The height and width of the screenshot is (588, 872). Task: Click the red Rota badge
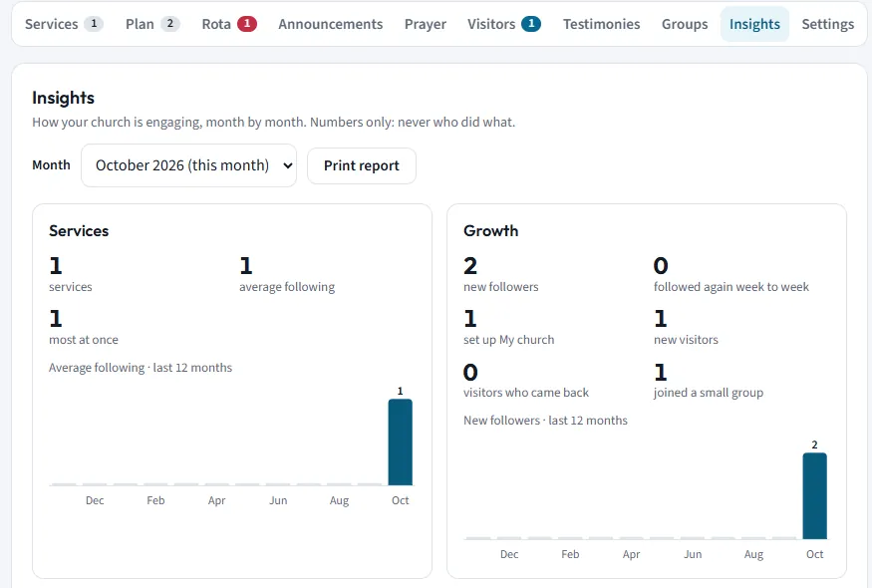[247, 23]
